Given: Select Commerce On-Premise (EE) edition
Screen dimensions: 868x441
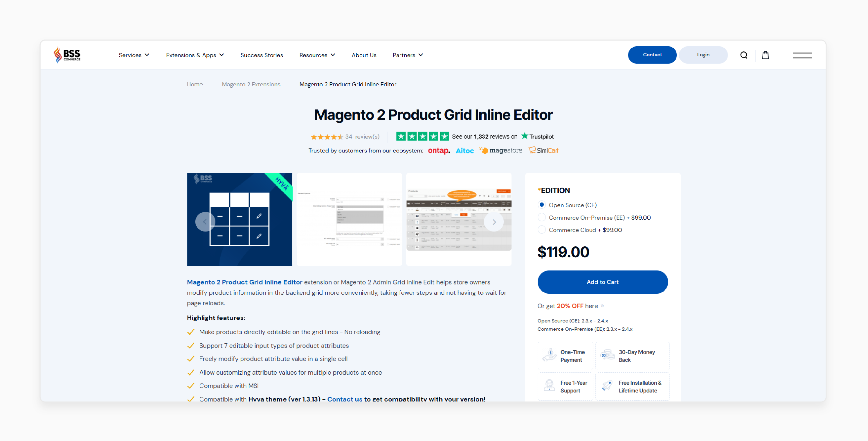Looking at the screenshot, I should (541, 217).
